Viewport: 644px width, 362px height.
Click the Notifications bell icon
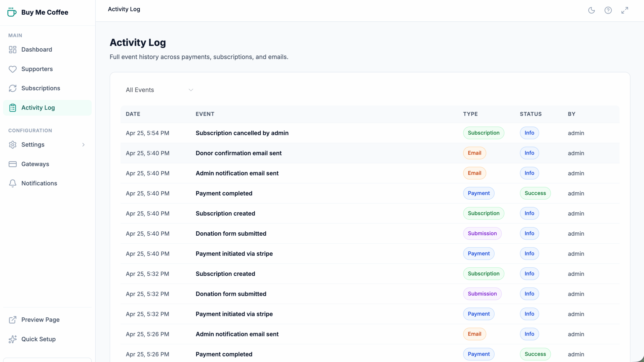(13, 183)
